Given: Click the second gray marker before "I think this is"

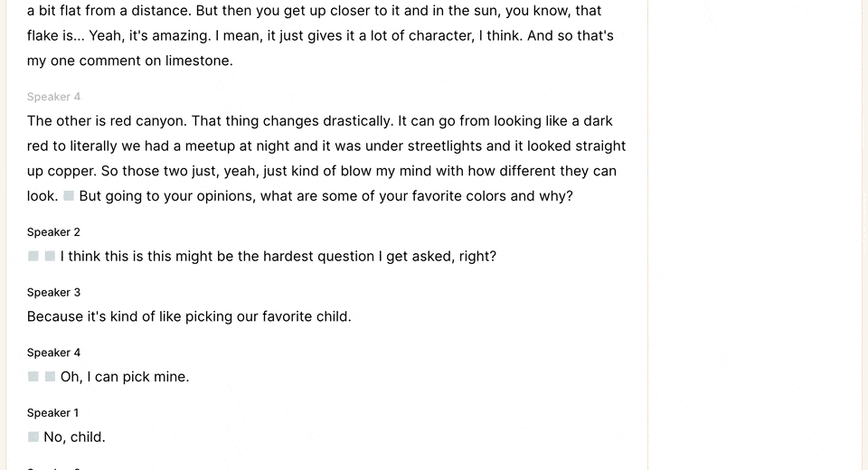Looking at the screenshot, I should (50, 256).
